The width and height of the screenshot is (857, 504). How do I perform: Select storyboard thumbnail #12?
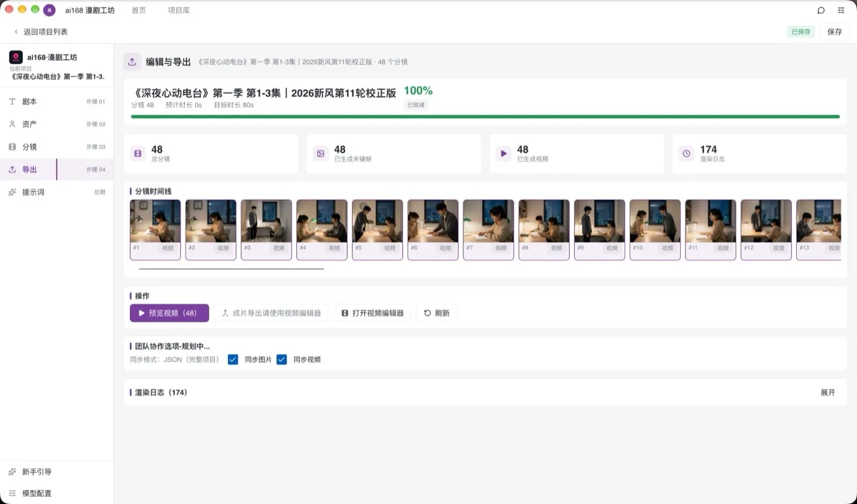click(x=766, y=229)
